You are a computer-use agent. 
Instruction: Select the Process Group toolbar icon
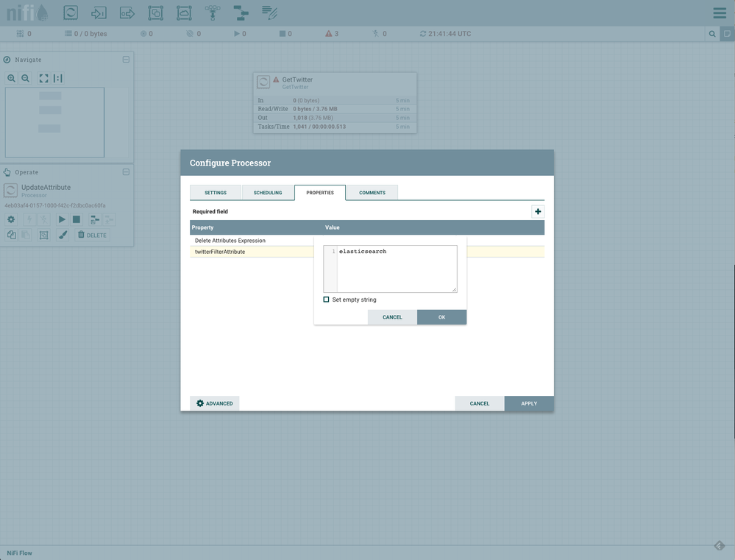(x=155, y=13)
